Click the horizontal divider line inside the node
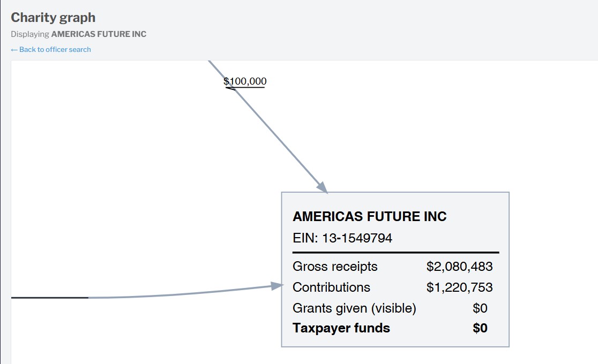 (395, 252)
